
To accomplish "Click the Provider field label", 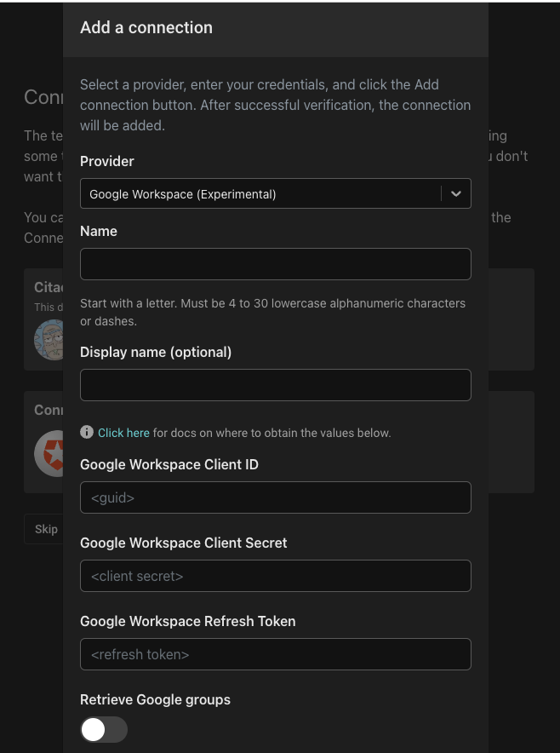I will [x=107, y=161].
